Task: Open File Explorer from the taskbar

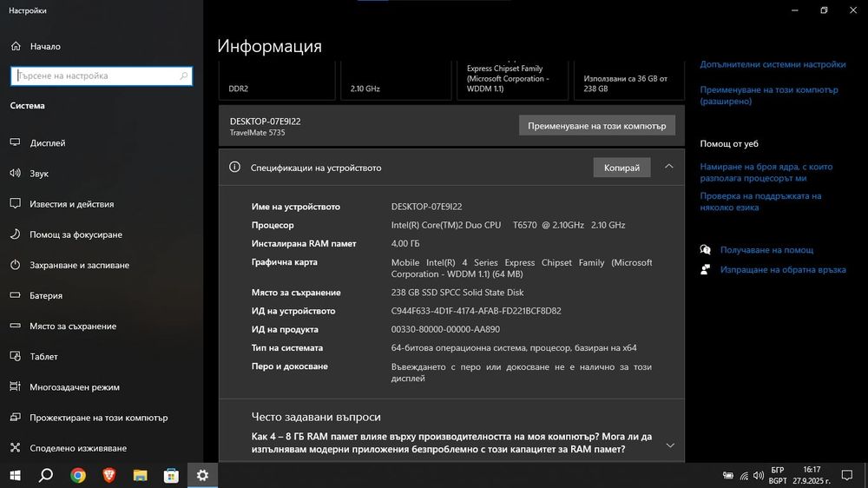Action: (x=140, y=475)
